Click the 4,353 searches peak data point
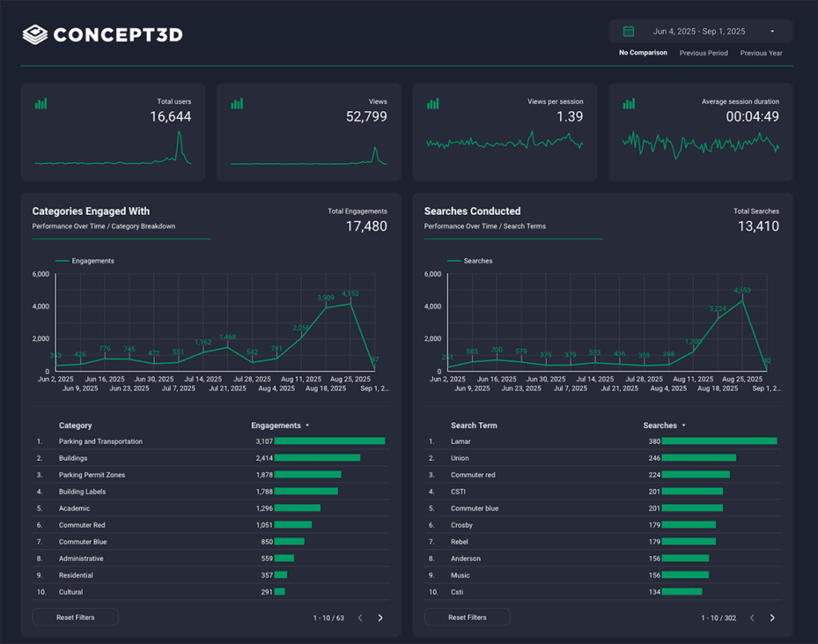The width and height of the screenshot is (818, 644). [x=742, y=300]
